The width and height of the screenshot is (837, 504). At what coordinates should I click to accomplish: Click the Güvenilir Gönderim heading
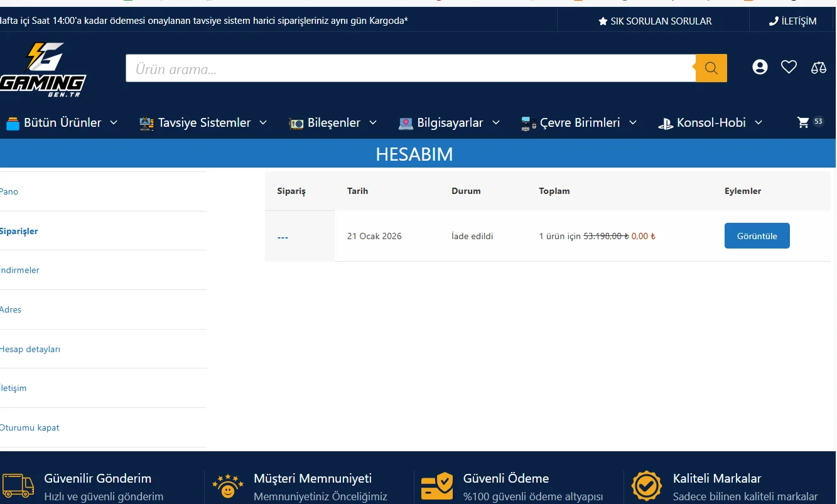(x=98, y=478)
